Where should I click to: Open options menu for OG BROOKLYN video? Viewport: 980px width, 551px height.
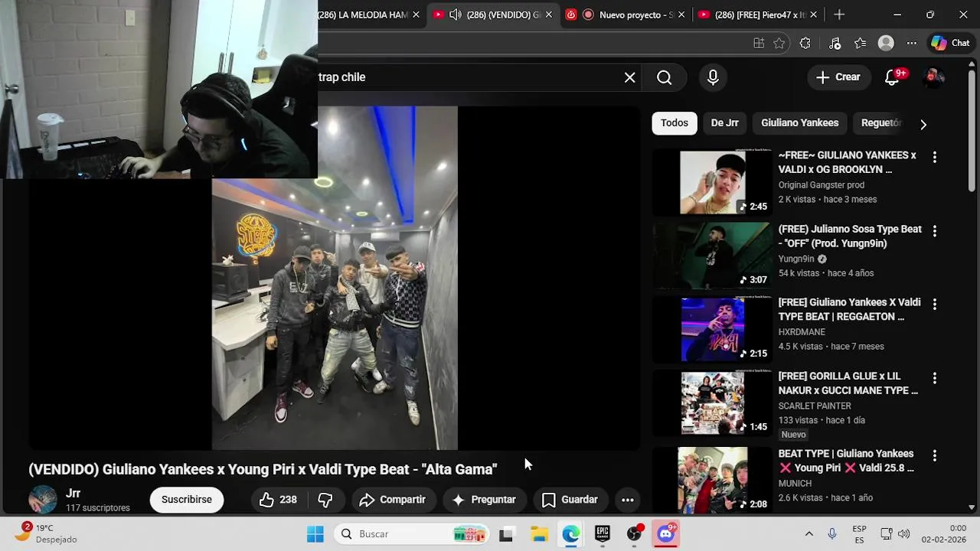point(934,157)
